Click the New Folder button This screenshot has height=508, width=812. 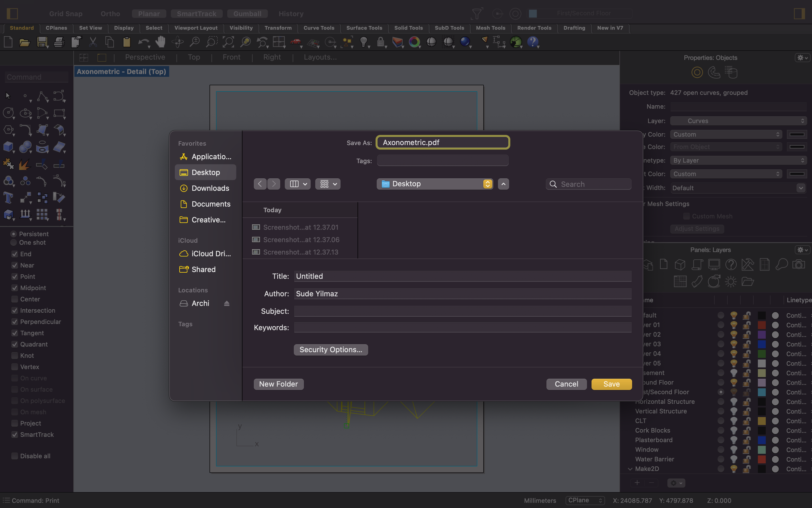click(278, 384)
